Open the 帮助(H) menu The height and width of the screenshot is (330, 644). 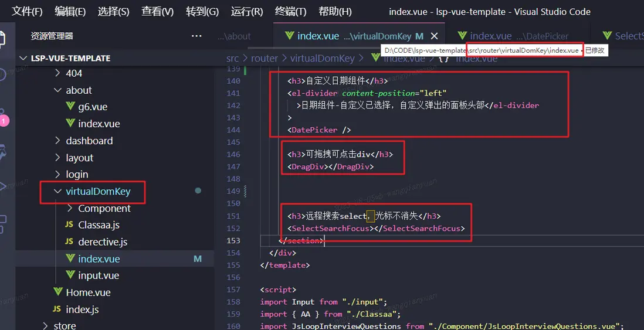tap(335, 12)
